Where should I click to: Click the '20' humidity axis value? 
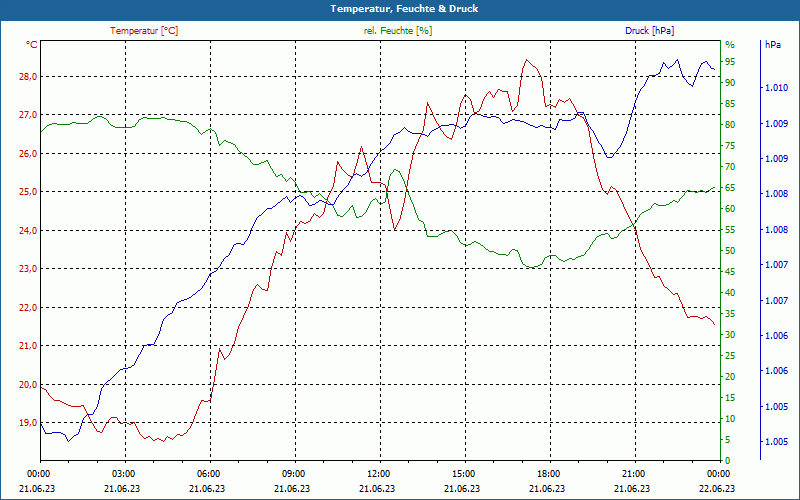[730, 377]
